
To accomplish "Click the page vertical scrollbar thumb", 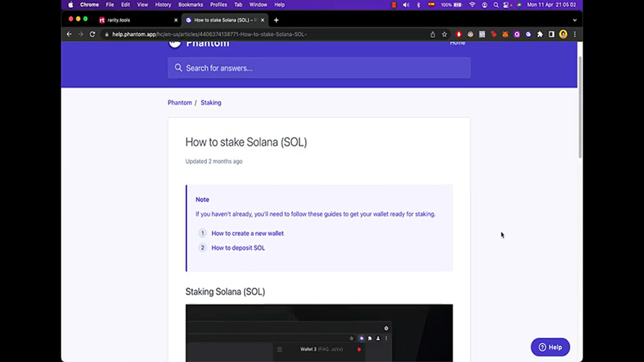I will tap(580, 107).
